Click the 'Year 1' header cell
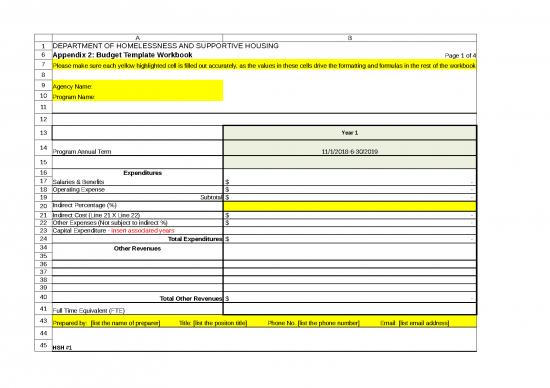This screenshot has height=388, width=550. [x=350, y=133]
